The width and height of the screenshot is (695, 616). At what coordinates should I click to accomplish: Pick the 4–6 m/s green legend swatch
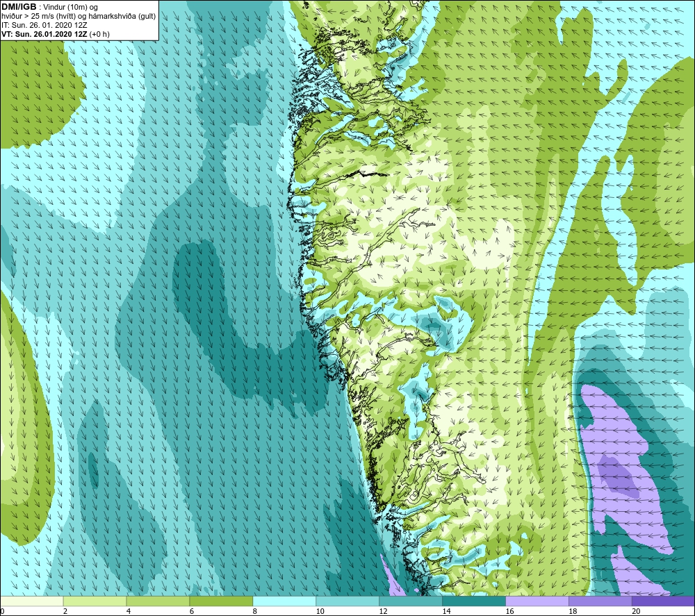158,601
